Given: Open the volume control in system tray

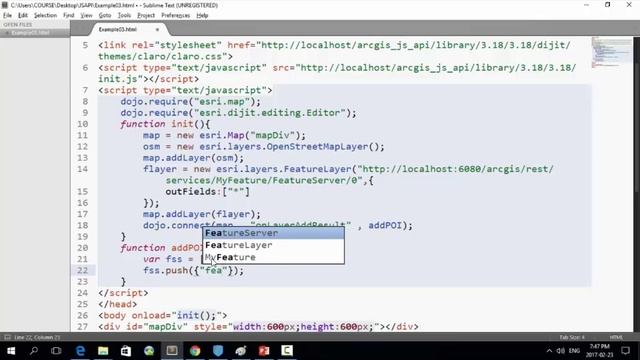Looking at the screenshot, I should (x=561, y=351).
